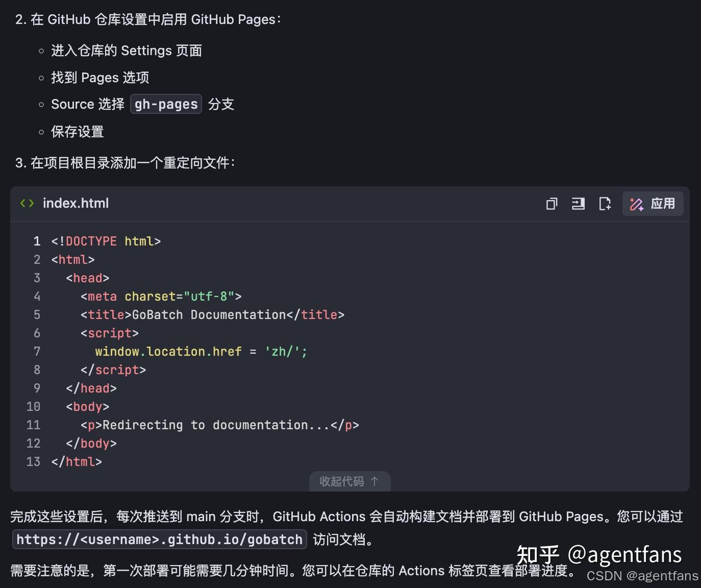Collapse the code with 收起代码 ↑

point(350,481)
